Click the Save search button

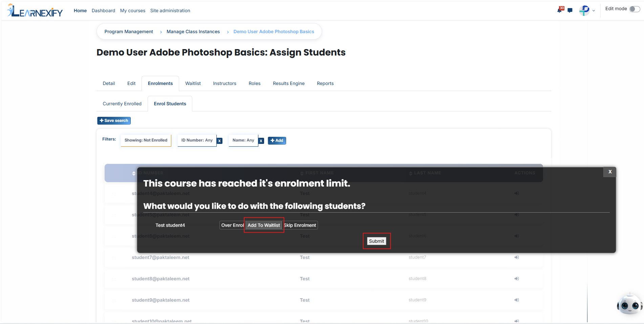[x=114, y=121]
